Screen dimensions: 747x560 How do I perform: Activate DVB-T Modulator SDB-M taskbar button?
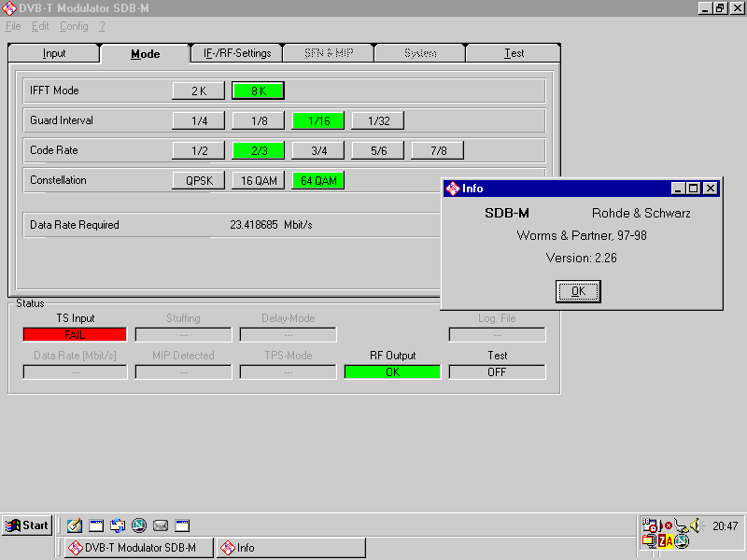[x=139, y=548]
